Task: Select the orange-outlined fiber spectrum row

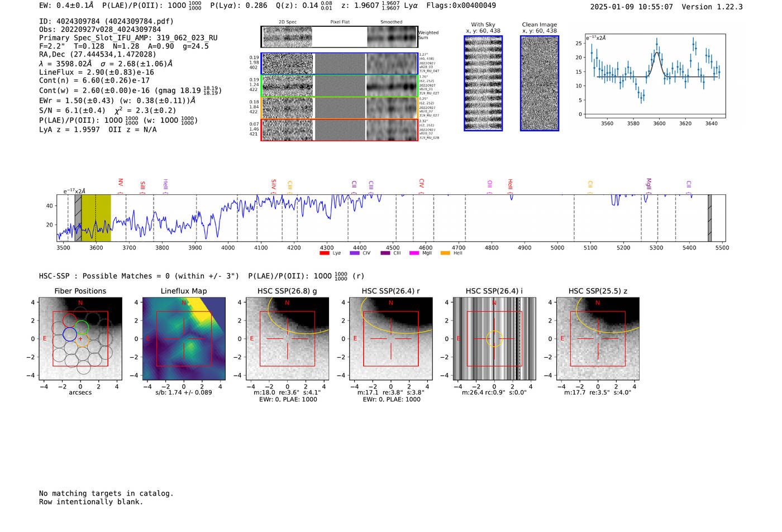Action: click(x=340, y=108)
